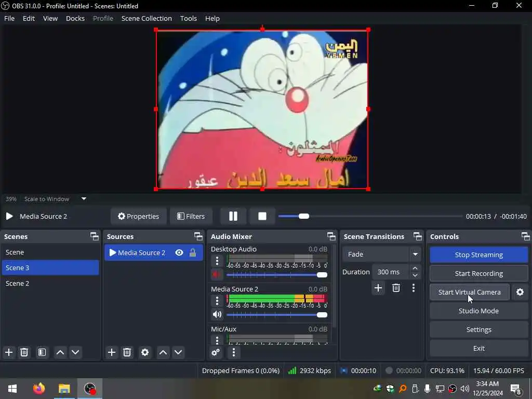Move source down arrow in Sources dock
The height and width of the screenshot is (399, 532).
coord(178,352)
